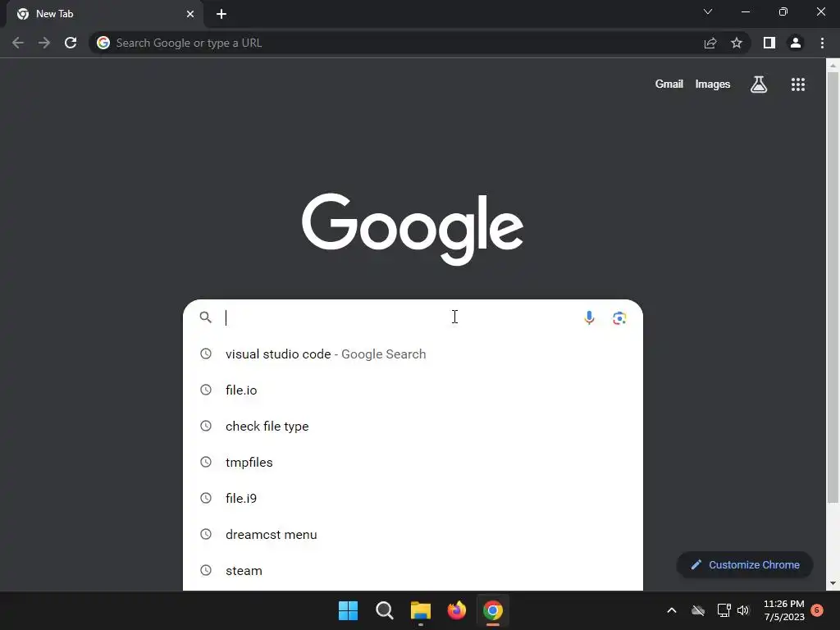Choose the dreamcst menu suggestion
840x630 pixels.
413,535
